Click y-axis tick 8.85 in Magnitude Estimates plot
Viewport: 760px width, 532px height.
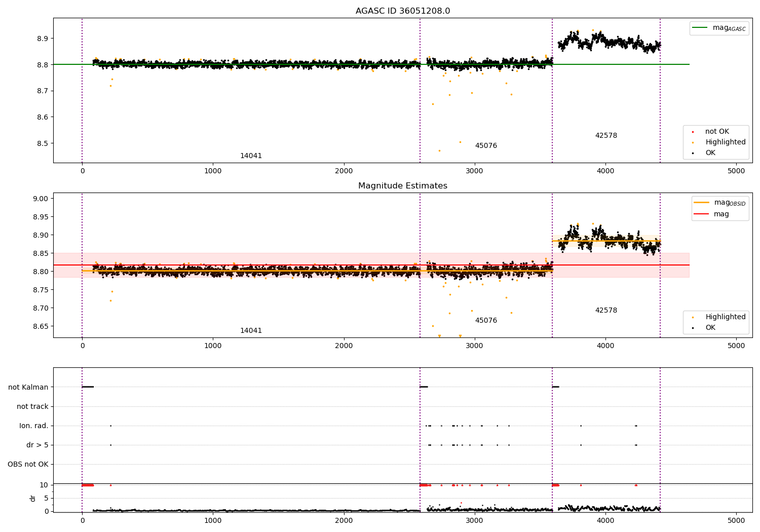[41, 253]
